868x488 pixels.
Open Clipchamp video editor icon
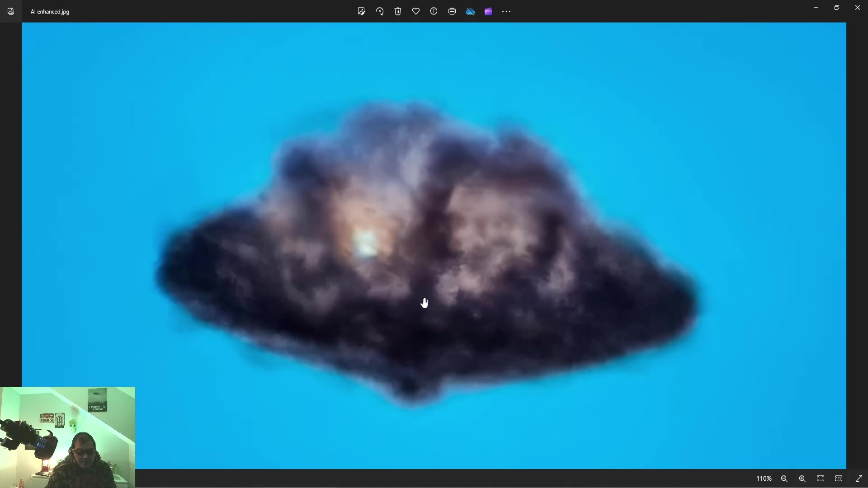click(x=488, y=11)
